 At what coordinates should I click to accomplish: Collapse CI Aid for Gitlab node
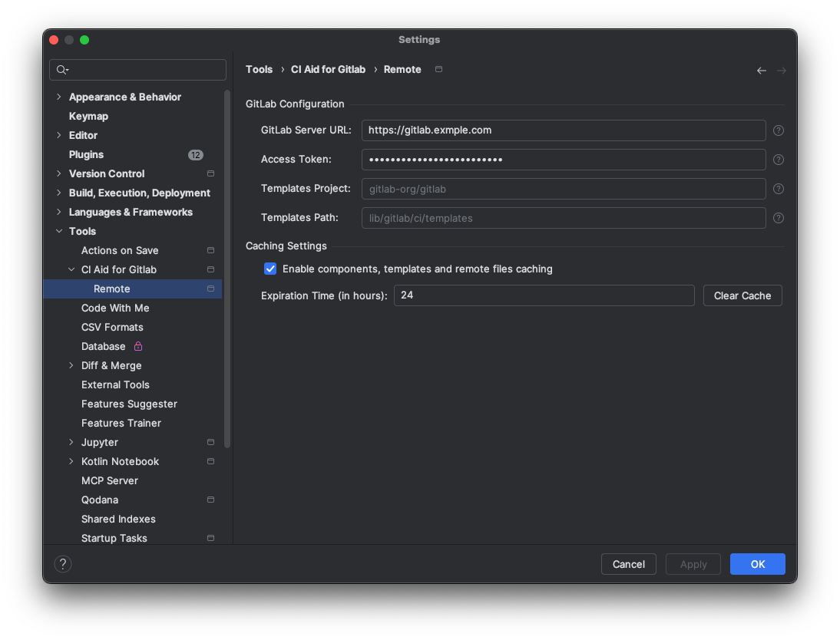click(x=71, y=269)
